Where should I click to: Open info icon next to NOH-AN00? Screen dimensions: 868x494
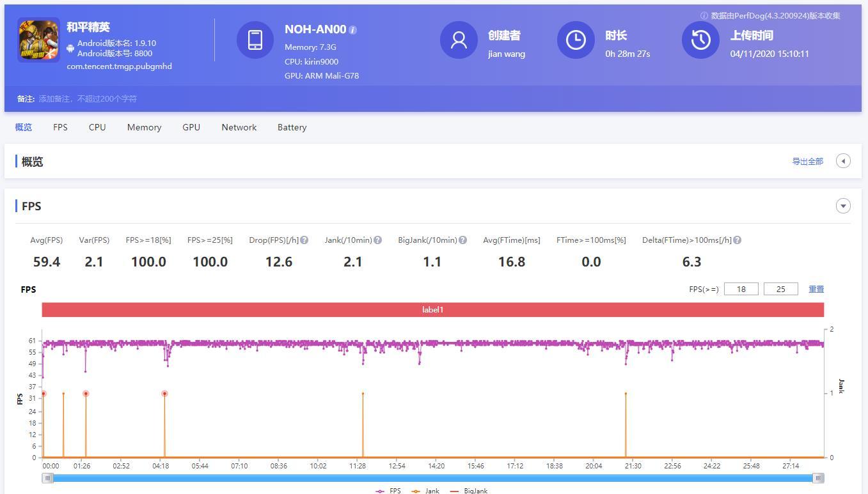(353, 30)
